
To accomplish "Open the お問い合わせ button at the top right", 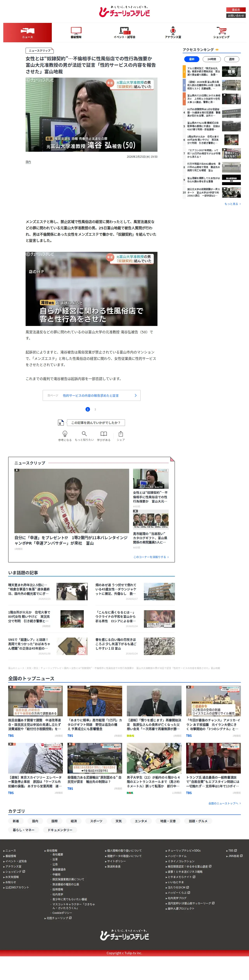I will [236, 16].
